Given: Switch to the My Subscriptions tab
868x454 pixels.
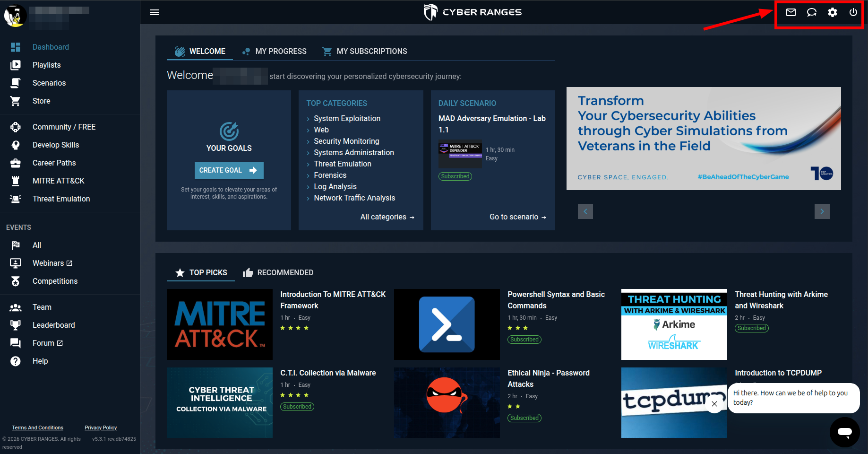Looking at the screenshot, I should tap(364, 51).
